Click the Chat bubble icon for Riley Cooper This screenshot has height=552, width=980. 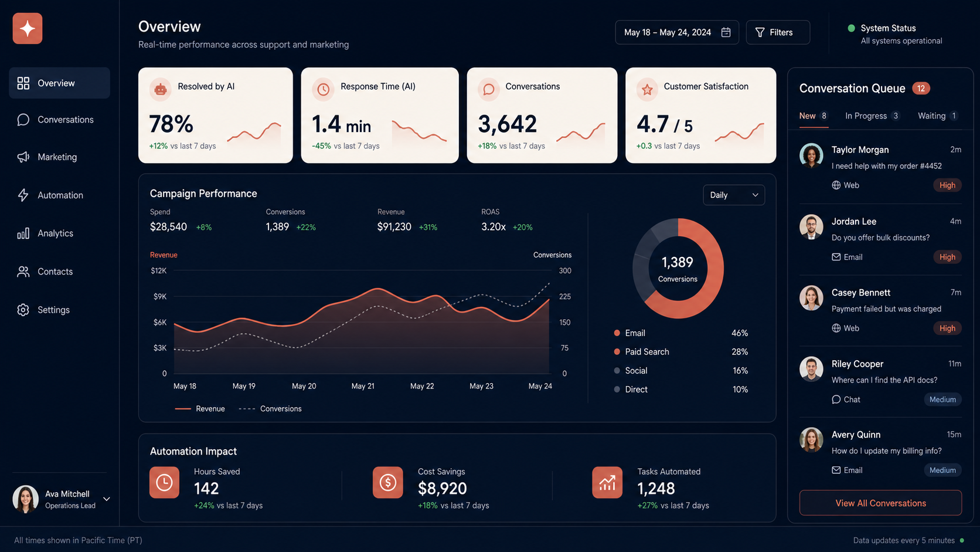click(836, 399)
